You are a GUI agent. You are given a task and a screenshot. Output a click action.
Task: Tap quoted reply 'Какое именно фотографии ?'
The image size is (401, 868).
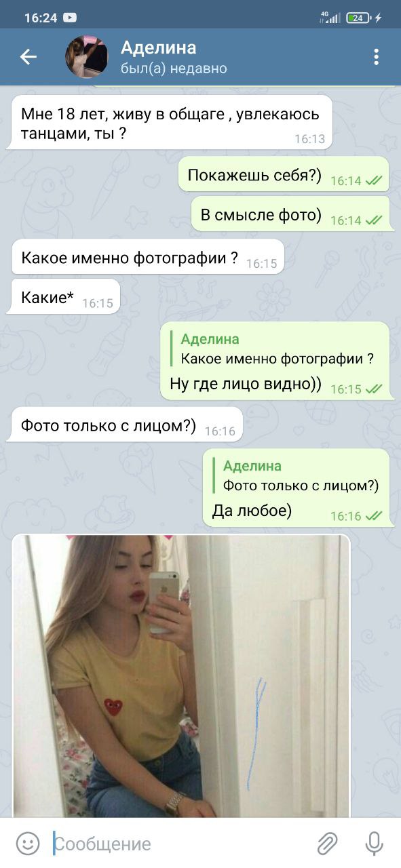coord(278,349)
